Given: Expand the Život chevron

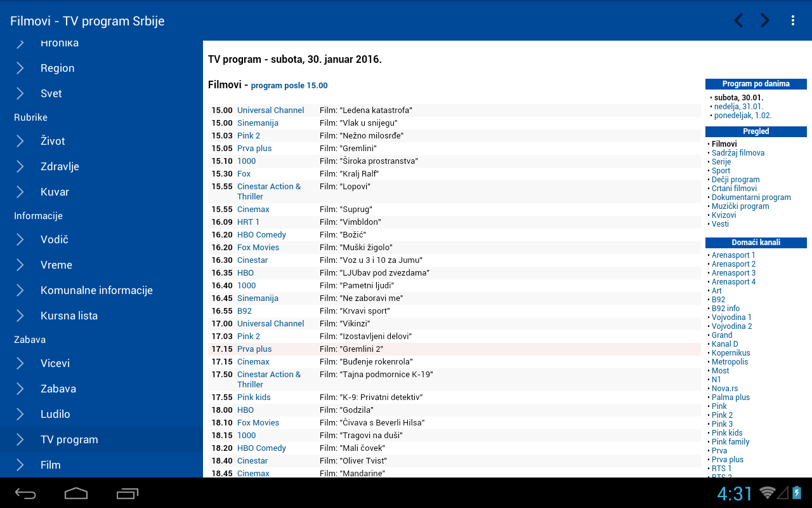Looking at the screenshot, I should pos(20,141).
